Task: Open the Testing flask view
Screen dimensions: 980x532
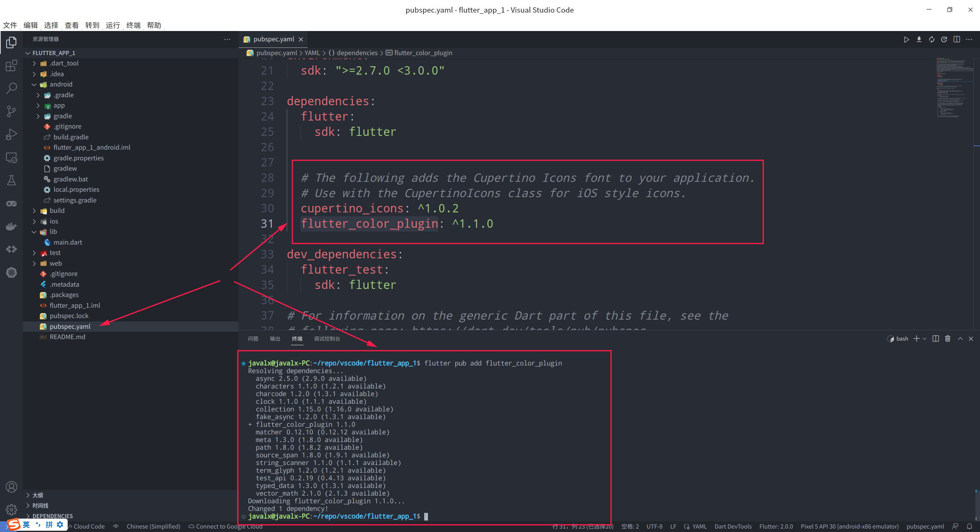Action: 11,180
